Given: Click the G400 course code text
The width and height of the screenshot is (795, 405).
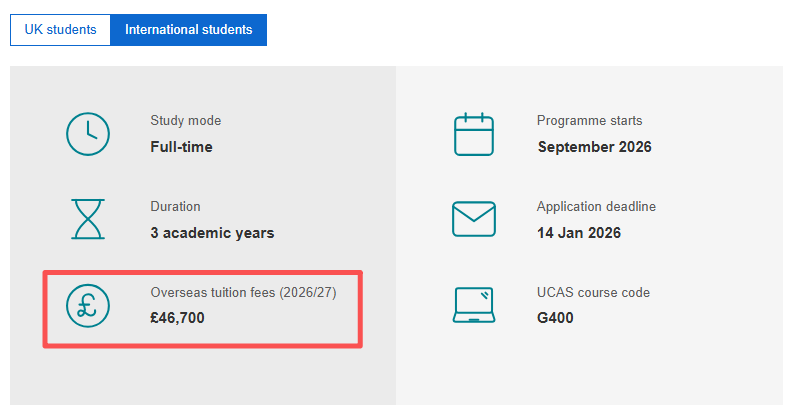Looking at the screenshot, I should click(555, 319).
